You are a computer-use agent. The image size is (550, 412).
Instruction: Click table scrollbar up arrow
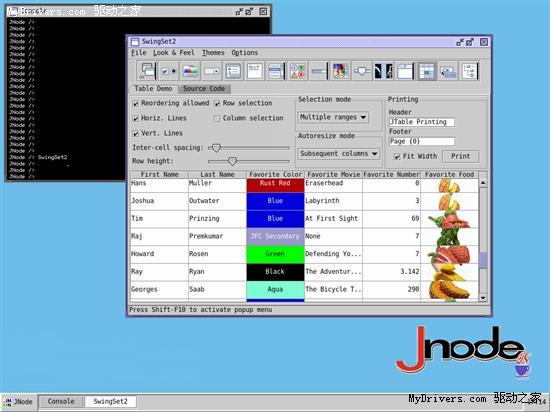[483, 183]
